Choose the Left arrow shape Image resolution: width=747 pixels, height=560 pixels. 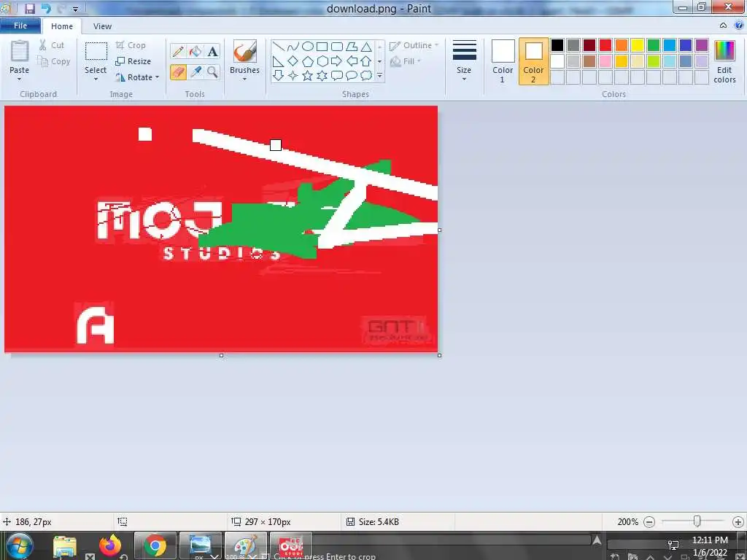352,61
